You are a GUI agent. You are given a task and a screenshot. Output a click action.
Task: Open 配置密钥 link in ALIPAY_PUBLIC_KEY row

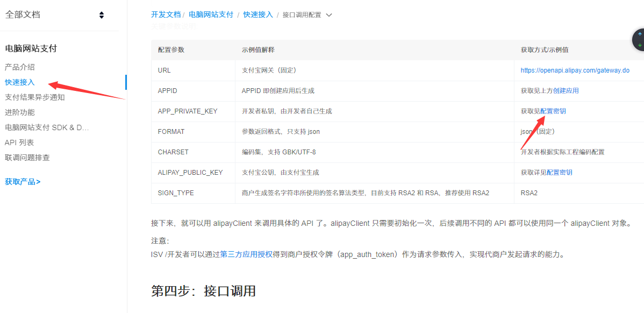point(560,173)
